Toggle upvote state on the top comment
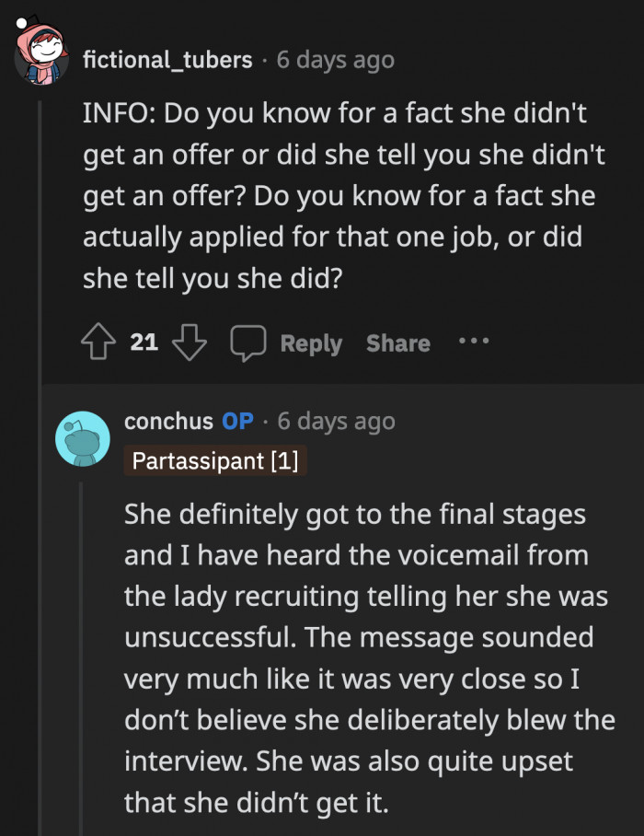The width and height of the screenshot is (644, 836). pos(98,343)
